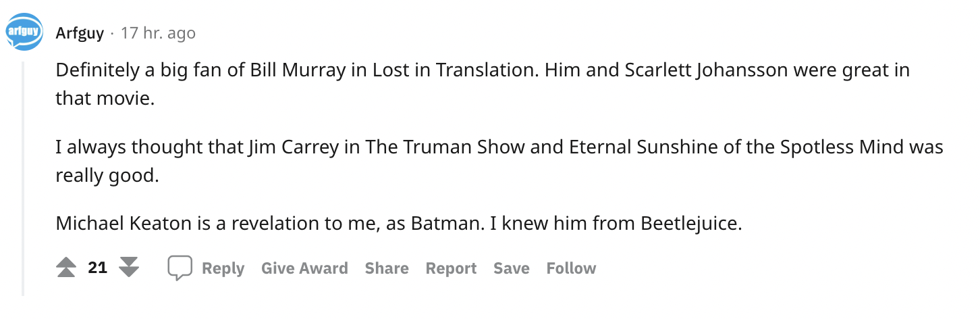Screen dimensions: 980x319
Task: Upvote Arfguy's comment
Action: point(66,268)
